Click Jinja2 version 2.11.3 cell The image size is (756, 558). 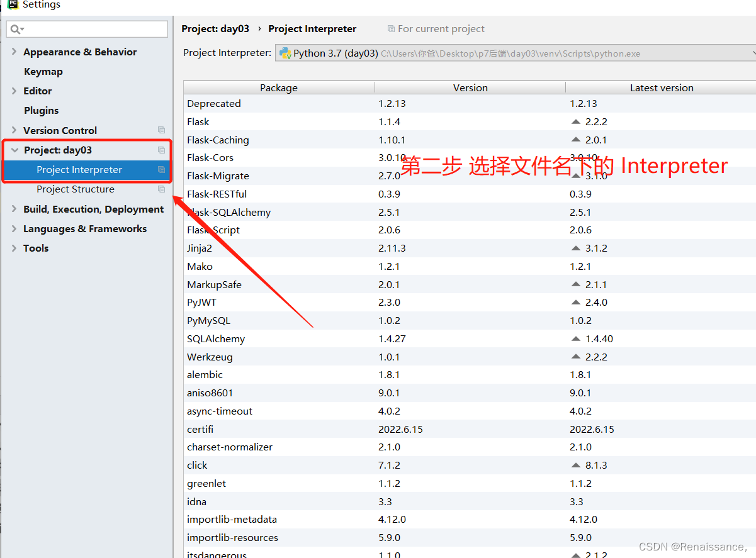[392, 248]
